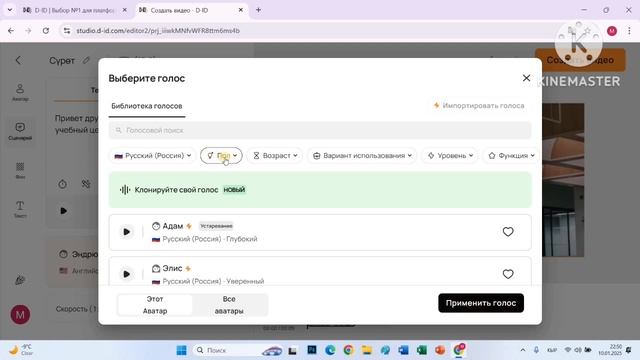Open Word from the taskbar
The width and height of the screenshot is (640, 360).
point(403,350)
